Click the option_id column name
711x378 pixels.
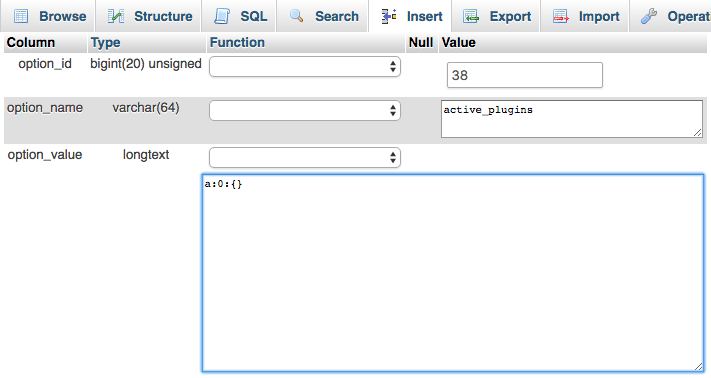[x=45, y=64]
